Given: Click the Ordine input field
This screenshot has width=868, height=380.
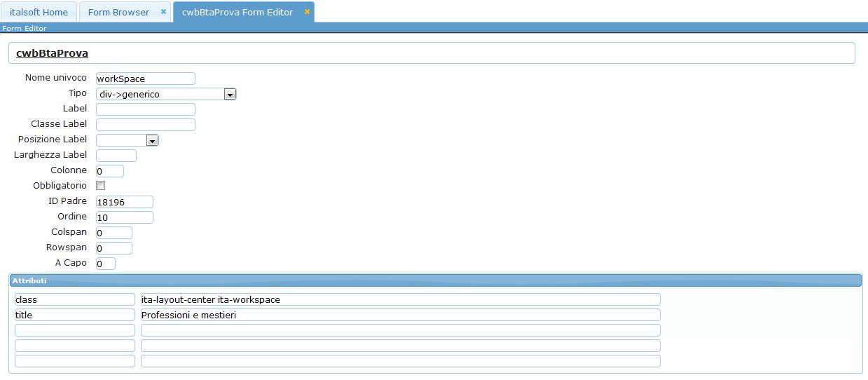Looking at the screenshot, I should (x=124, y=217).
